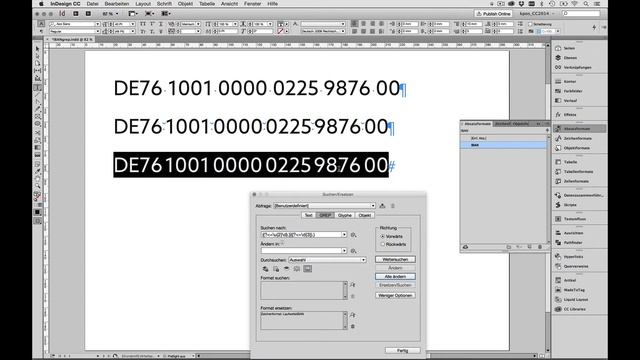640x360 pixels.
Task: Open the Hyperlinks panel
Action: tap(573, 257)
